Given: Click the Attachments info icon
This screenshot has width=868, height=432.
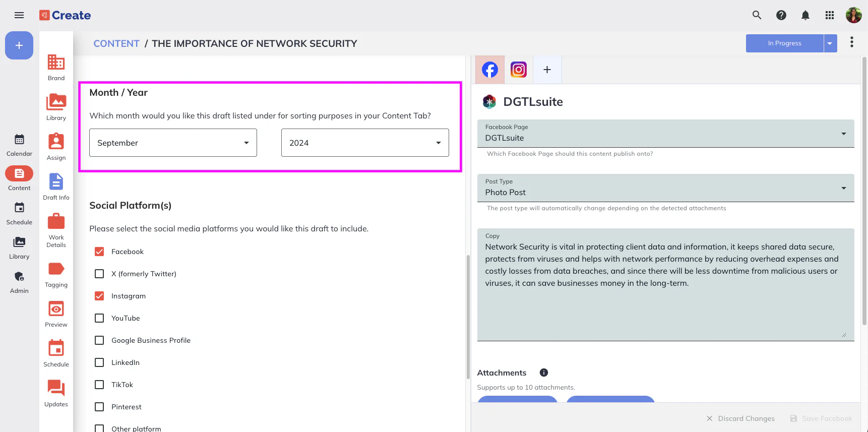Looking at the screenshot, I should tap(543, 373).
